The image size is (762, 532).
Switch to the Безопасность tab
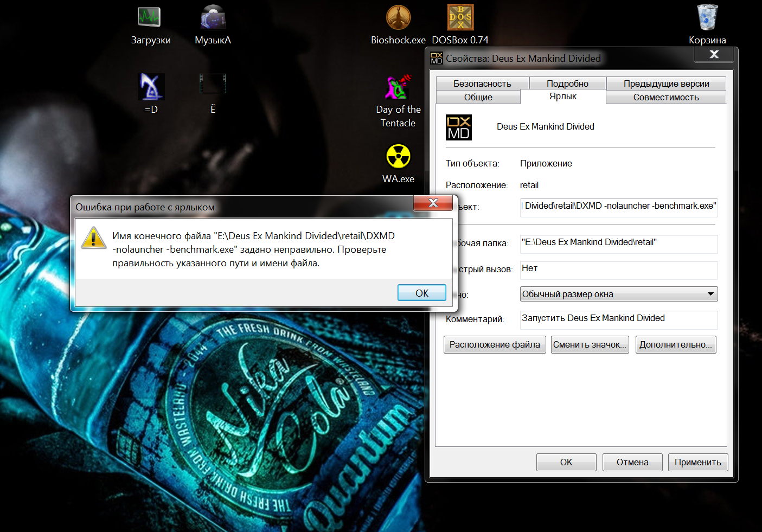[482, 84]
